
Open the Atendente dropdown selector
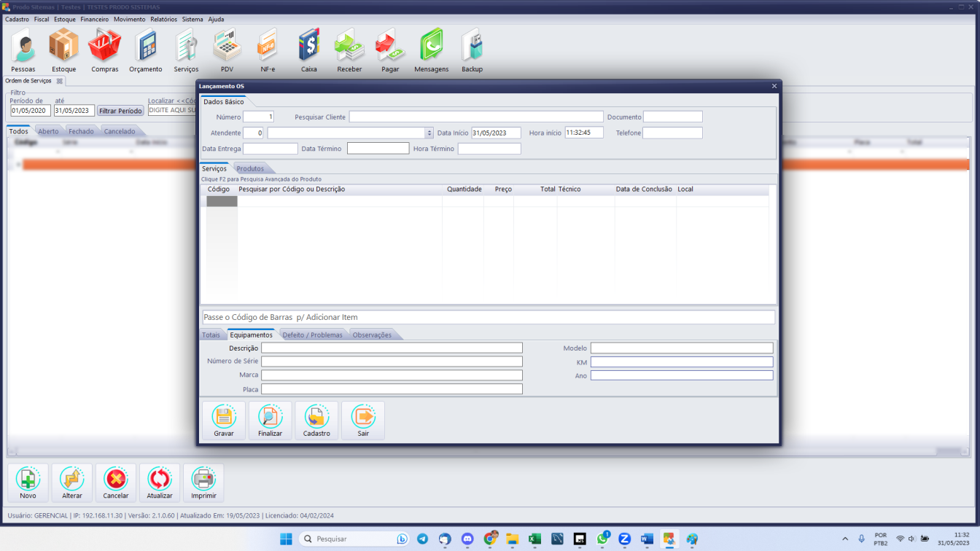429,132
